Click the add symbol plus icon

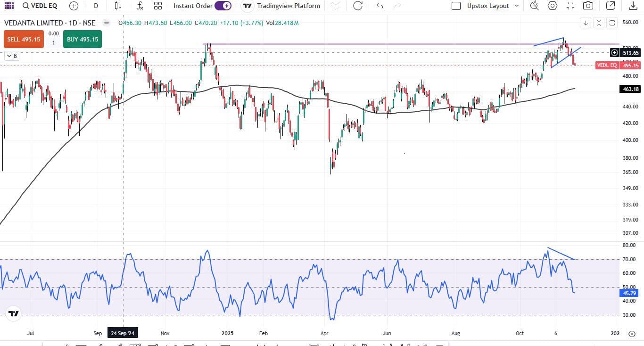(x=74, y=6)
